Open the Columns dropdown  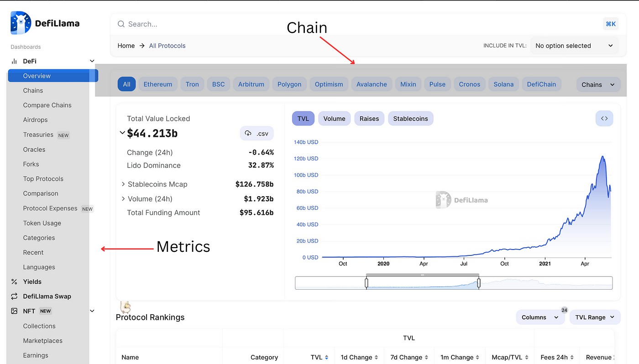coord(540,317)
